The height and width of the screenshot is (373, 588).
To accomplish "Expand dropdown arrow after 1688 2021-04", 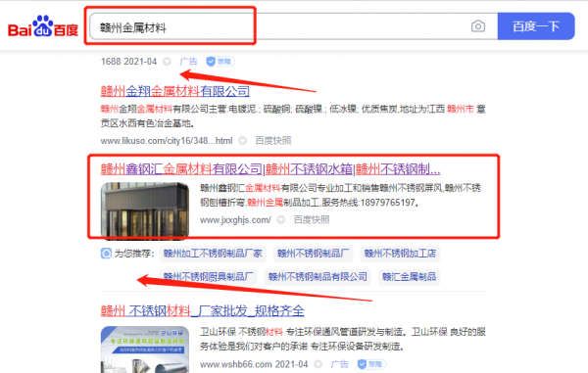I will point(168,62).
